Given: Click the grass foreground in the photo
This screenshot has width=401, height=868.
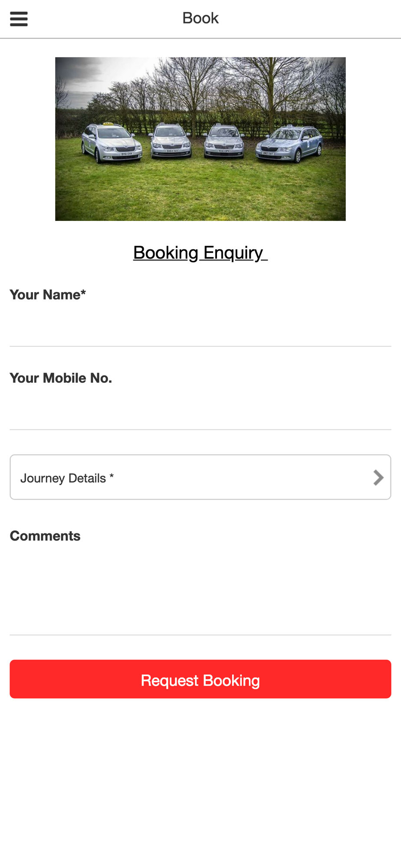Looking at the screenshot, I should [x=200, y=191].
